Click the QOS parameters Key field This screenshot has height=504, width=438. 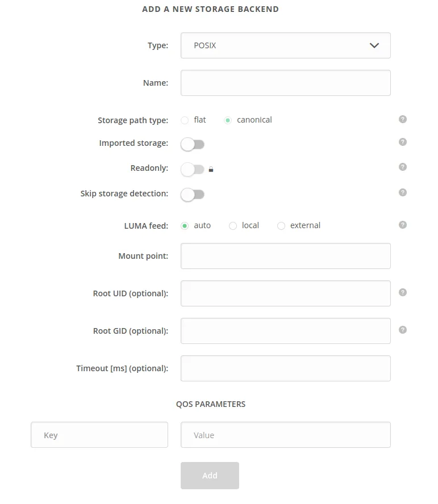99,435
